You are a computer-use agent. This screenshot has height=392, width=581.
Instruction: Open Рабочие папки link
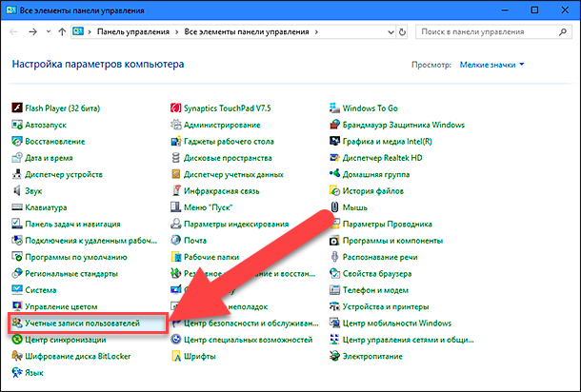point(211,257)
